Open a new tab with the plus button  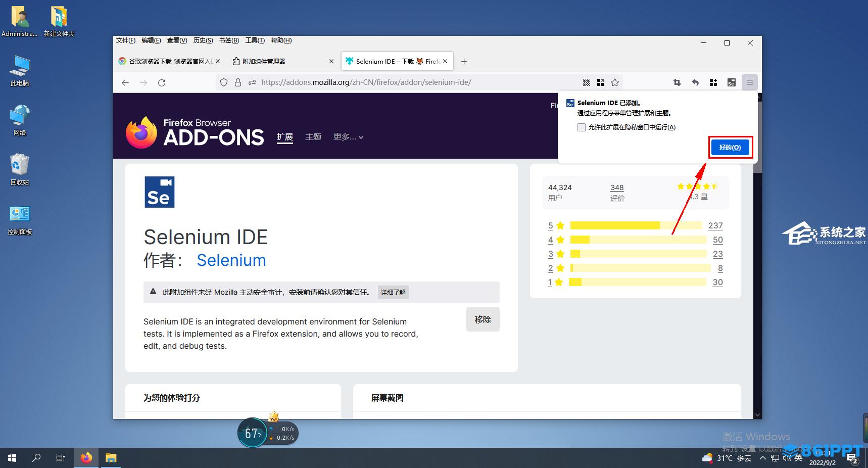click(x=464, y=61)
